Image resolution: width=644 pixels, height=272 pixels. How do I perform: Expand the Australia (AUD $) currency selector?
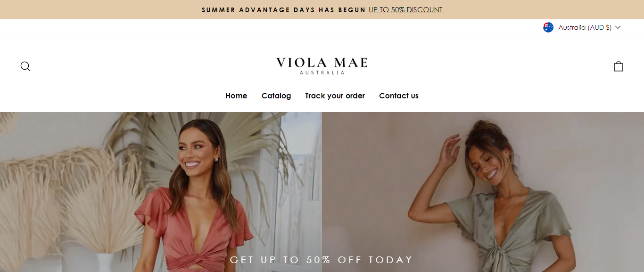(x=582, y=27)
